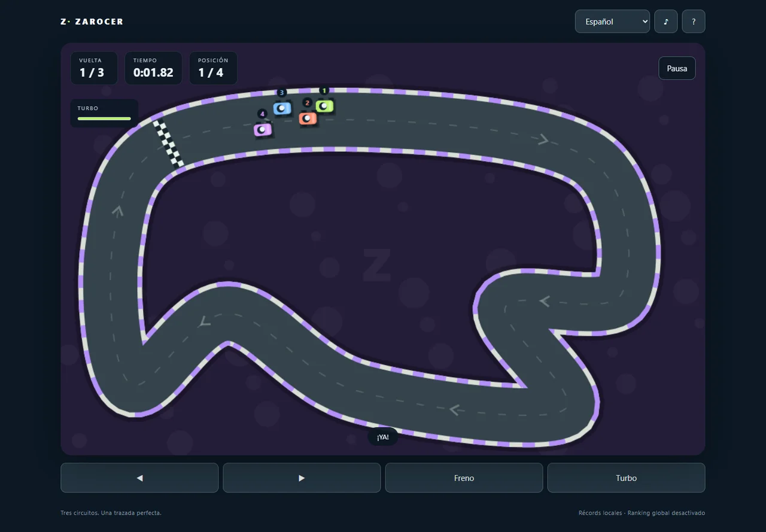Click the tagline 'Tres circuitos. Una trazada perfecta.'
The width and height of the screenshot is (766, 532).
[x=111, y=513]
